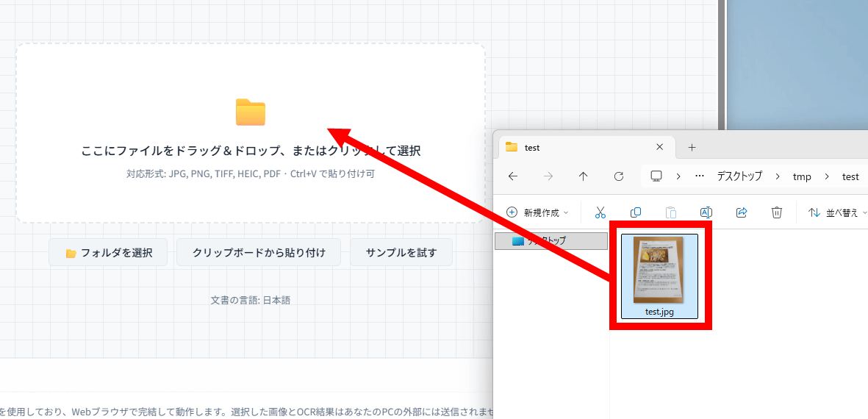
Task: Click the This PC monitor icon in address bar
Action: [x=657, y=176]
